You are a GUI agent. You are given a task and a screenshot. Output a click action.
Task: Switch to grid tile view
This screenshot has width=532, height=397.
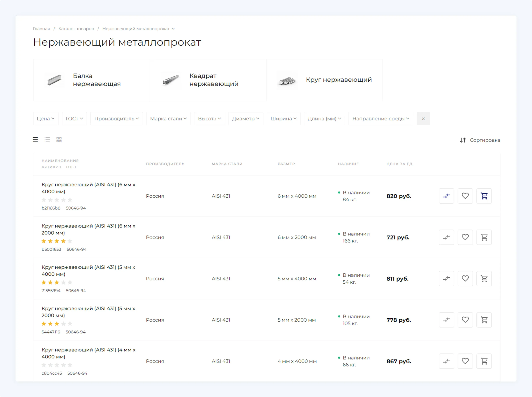(59, 140)
